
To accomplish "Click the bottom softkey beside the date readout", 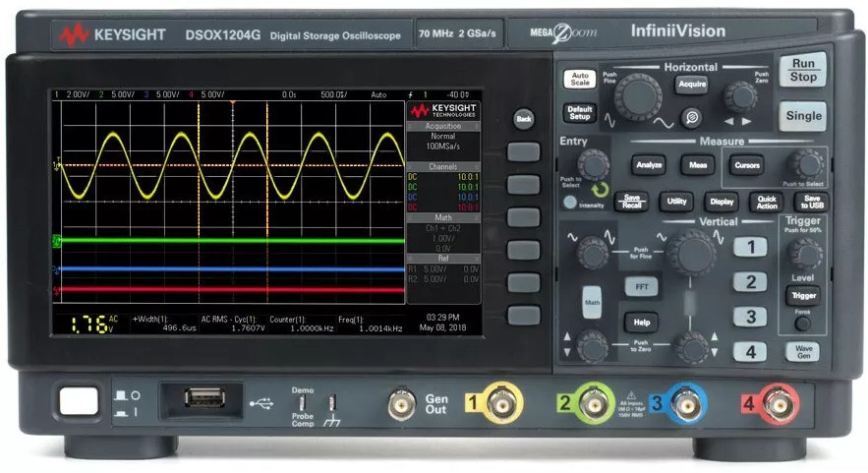I will [524, 315].
